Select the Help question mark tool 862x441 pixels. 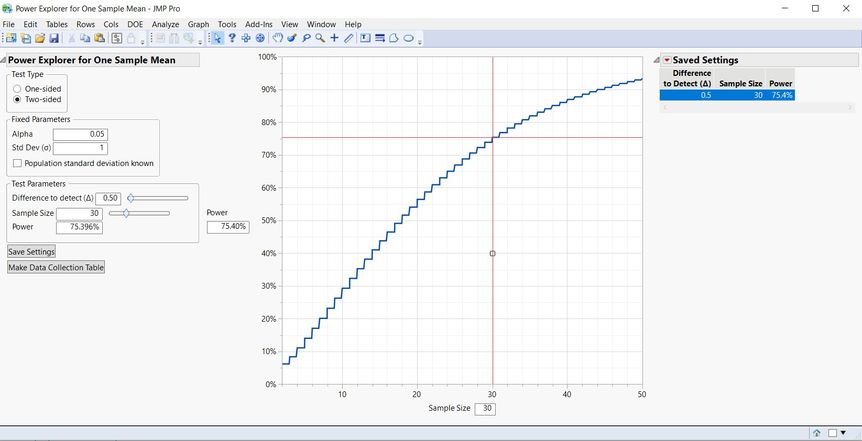tap(232, 38)
